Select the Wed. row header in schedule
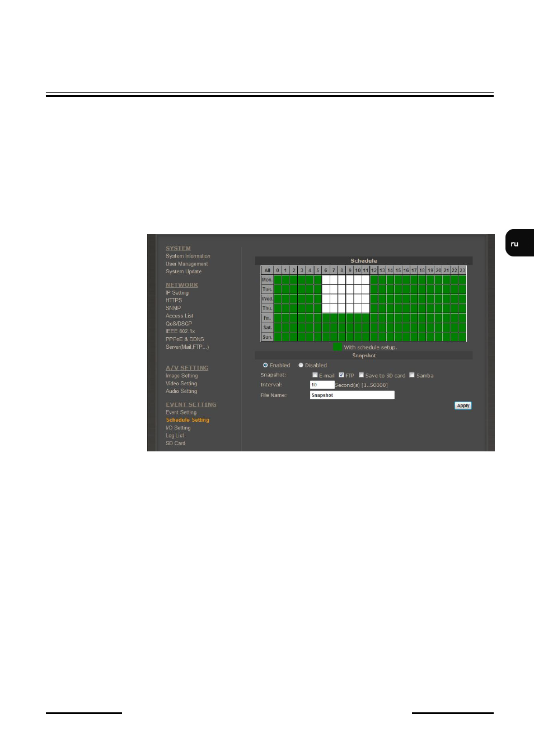This screenshot has width=534, height=756. [x=267, y=298]
